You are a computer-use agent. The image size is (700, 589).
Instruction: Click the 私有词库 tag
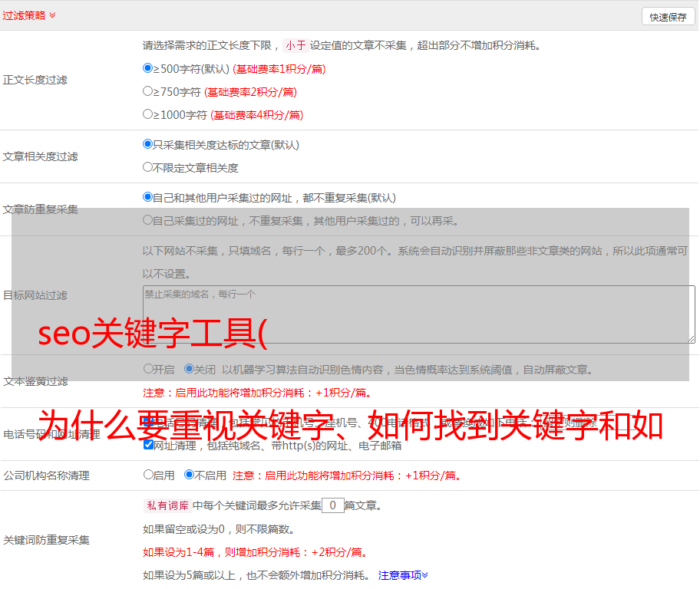pyautogui.click(x=166, y=505)
